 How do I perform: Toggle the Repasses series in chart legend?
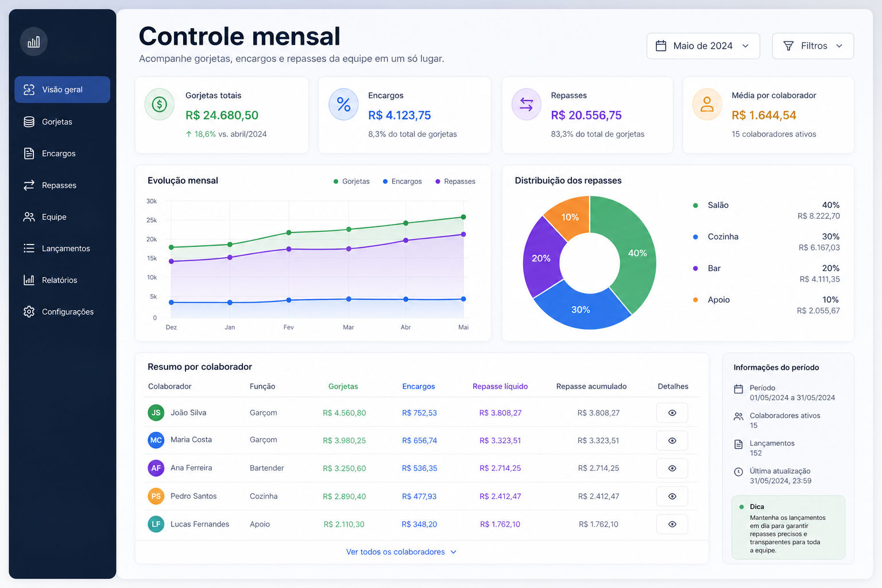click(x=455, y=181)
